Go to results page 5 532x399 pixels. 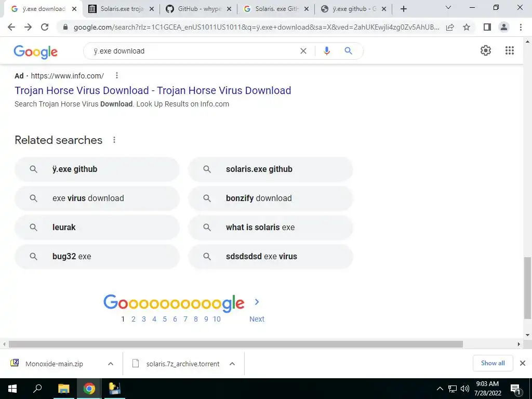tap(165, 319)
